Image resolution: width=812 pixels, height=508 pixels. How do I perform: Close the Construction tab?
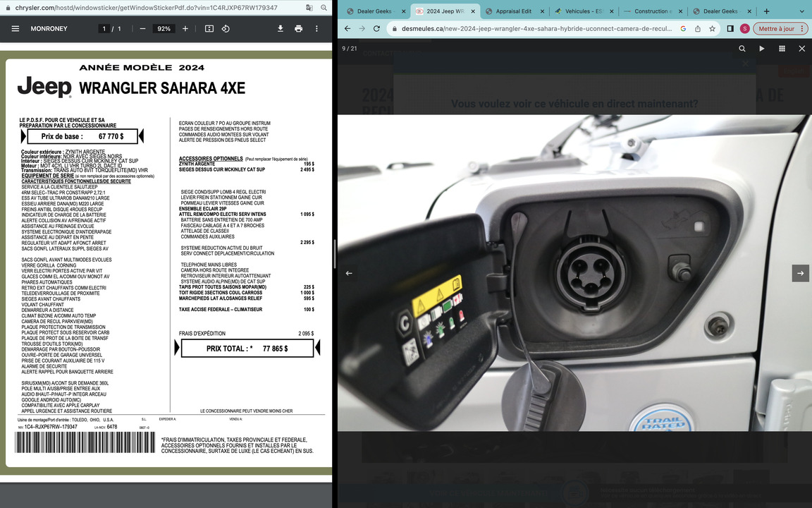coord(680,11)
